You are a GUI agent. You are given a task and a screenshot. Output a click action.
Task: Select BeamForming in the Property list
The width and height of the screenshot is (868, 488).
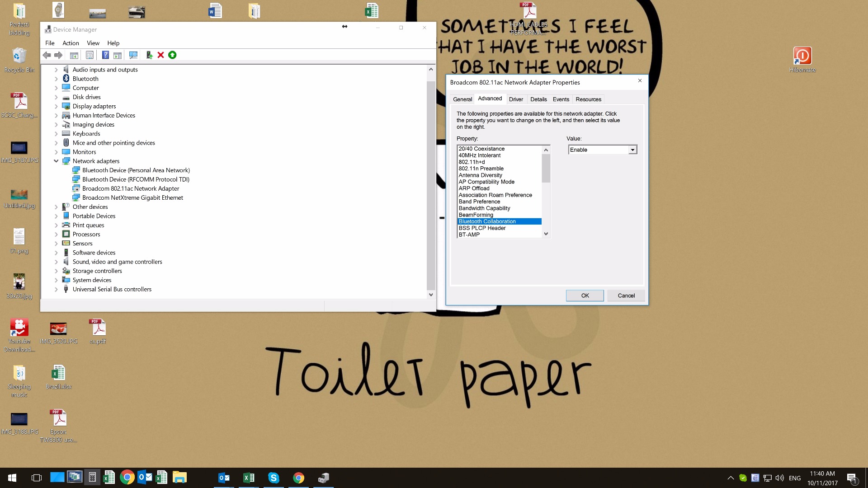coord(476,215)
